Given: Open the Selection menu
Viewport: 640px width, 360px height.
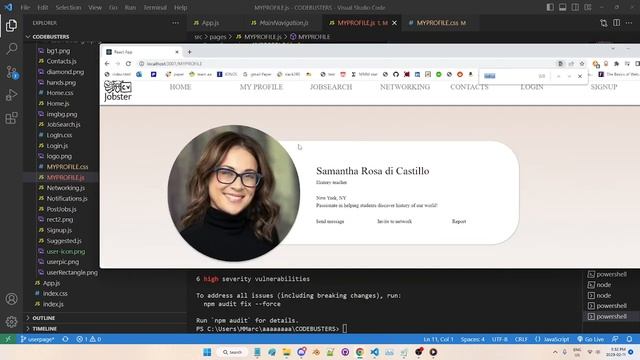Looking at the screenshot, I should (x=68, y=7).
